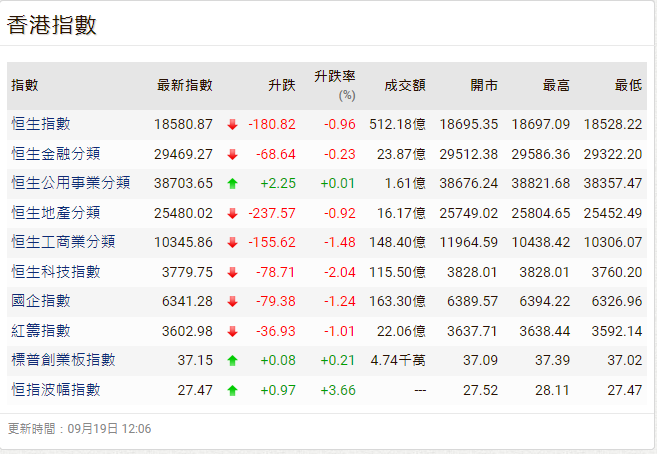Screen dimensions: 657x454
Task: Open the 紅籌指數 index link
Action: click(41, 331)
